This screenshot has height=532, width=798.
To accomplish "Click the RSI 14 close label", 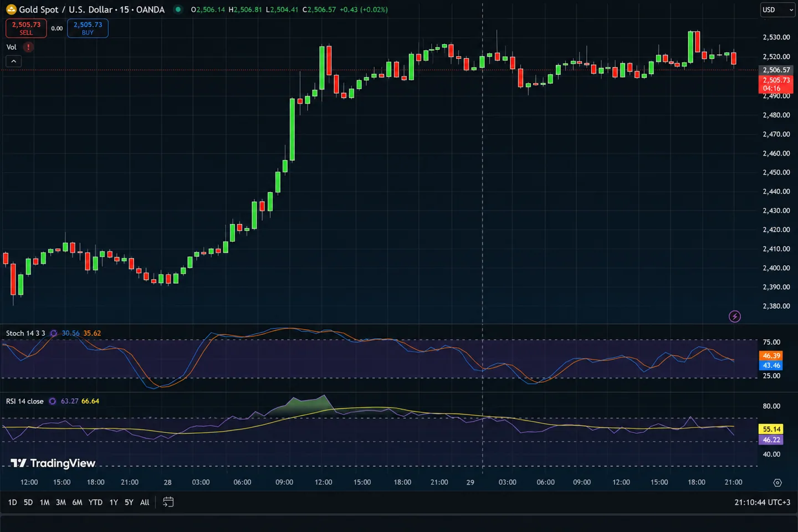I will [x=25, y=401].
